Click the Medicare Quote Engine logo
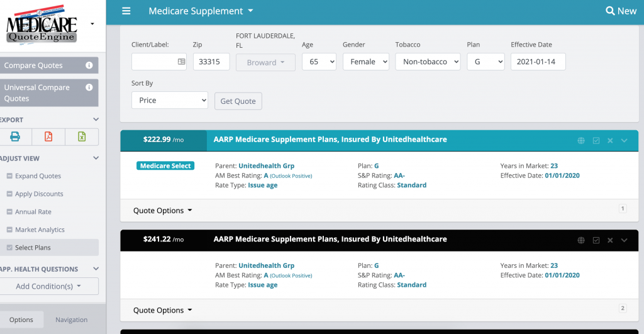The width and height of the screenshot is (644, 334). (x=42, y=25)
